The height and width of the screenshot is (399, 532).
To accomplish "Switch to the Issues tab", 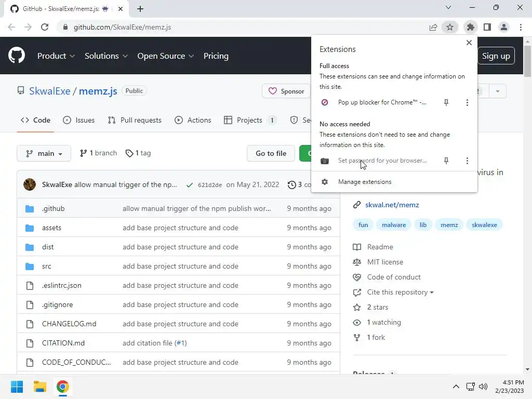I will (79, 120).
